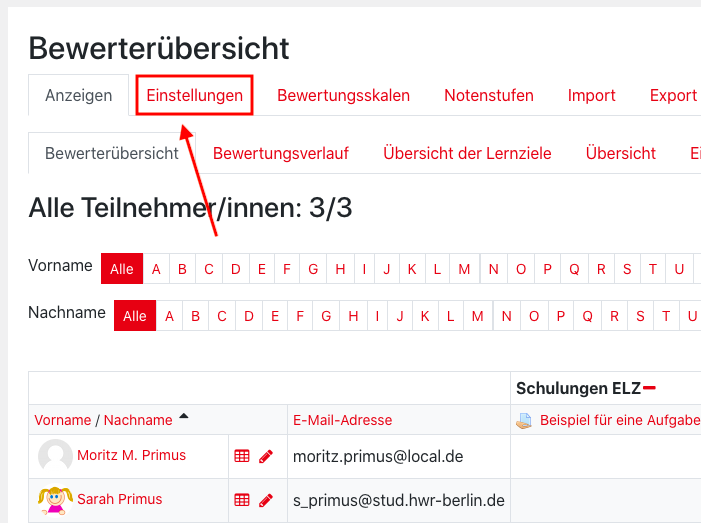Screen dimensions: 701x523
Task: Select the Bewertungsverlauf sub-tab
Action: click(281, 153)
